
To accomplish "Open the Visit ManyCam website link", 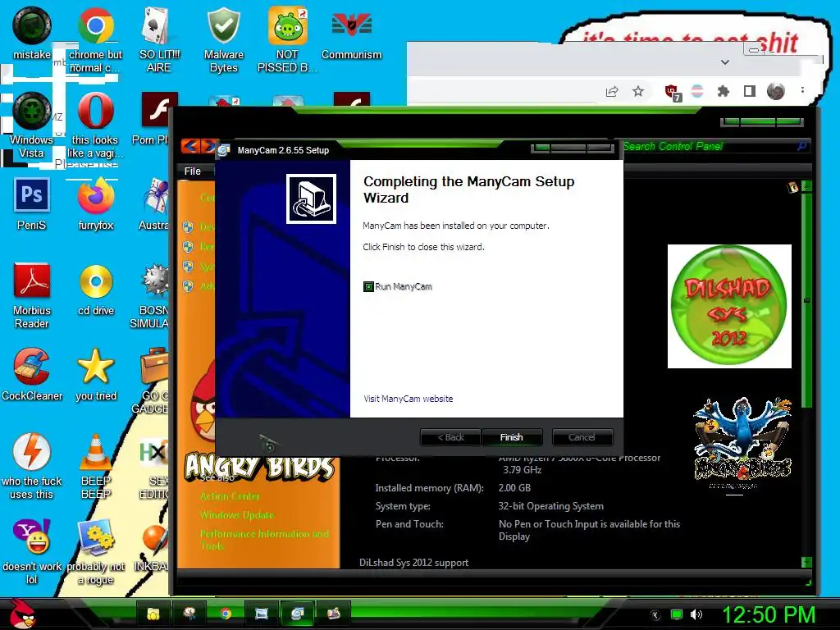I will [x=409, y=399].
